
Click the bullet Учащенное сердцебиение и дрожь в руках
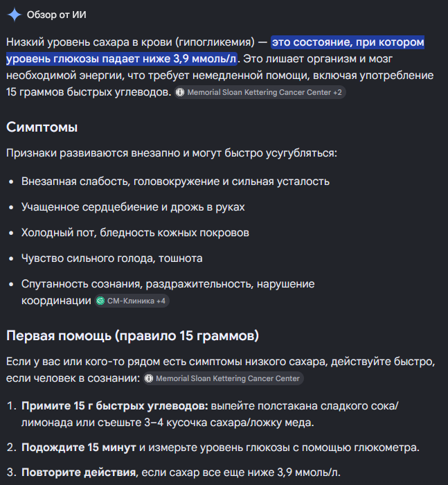point(133,207)
